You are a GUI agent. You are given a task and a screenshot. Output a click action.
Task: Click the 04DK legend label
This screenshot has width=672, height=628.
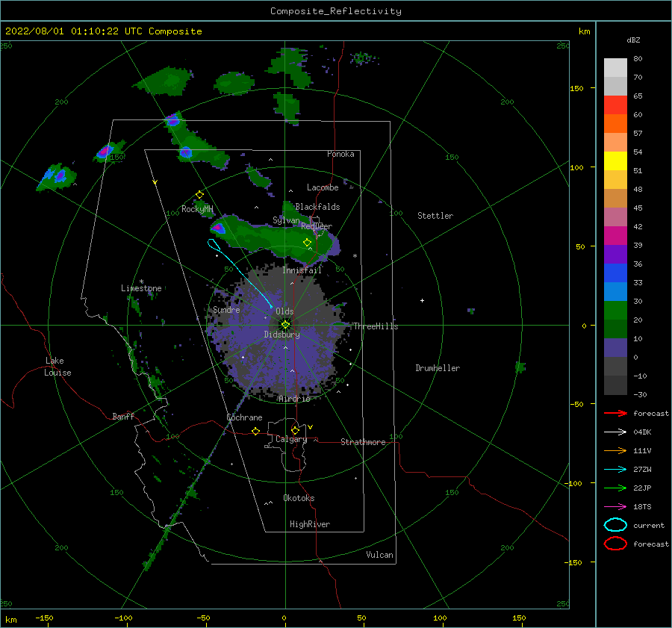[642, 432]
